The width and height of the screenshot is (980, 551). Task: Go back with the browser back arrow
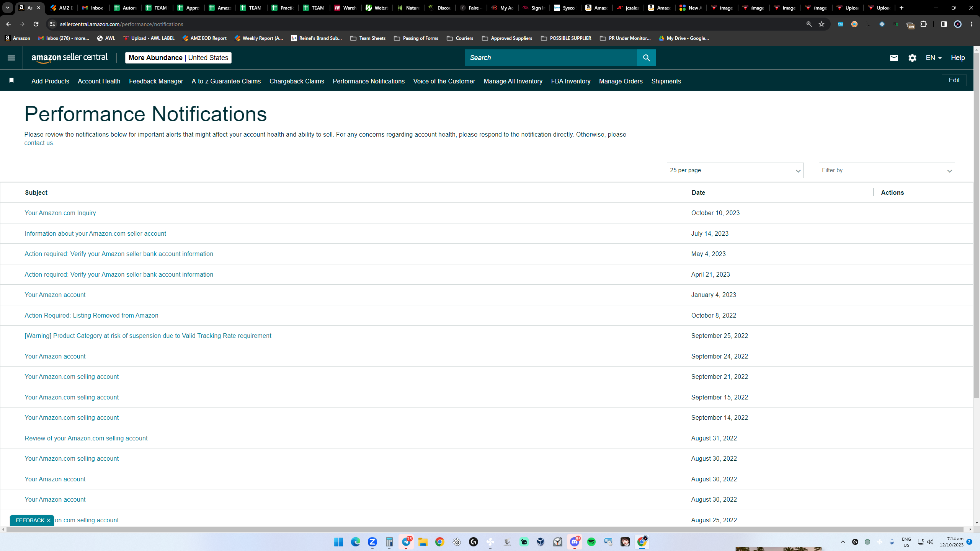tap(8, 24)
